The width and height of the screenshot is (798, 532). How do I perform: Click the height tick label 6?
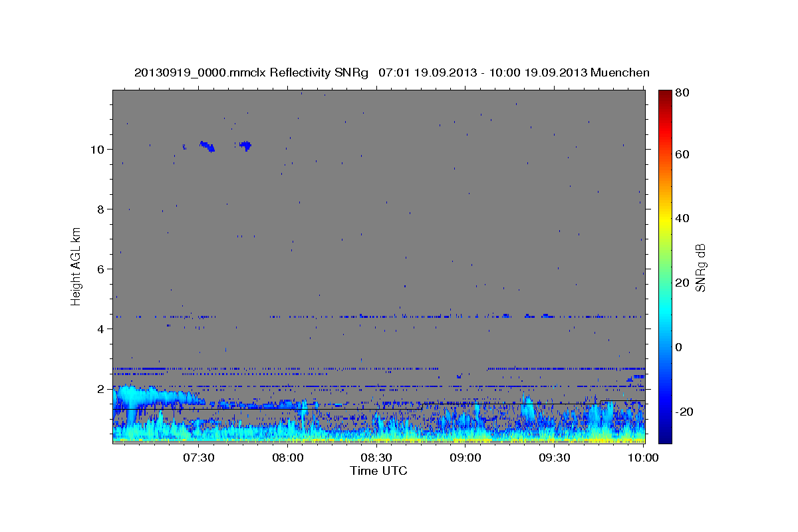(101, 269)
